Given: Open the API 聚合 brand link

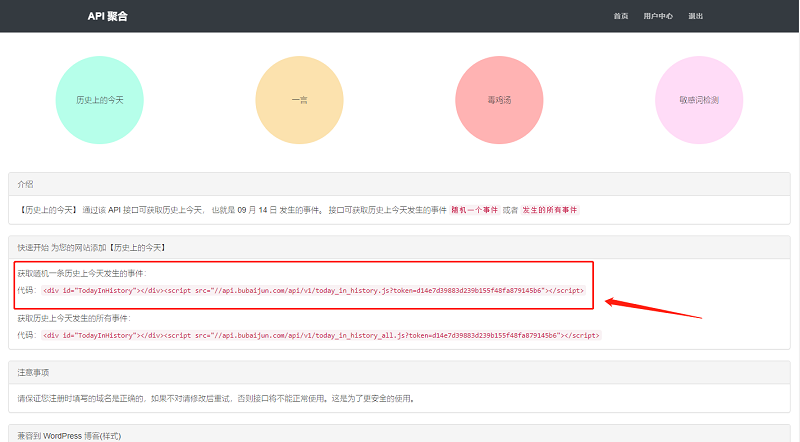Looking at the screenshot, I should [x=108, y=16].
